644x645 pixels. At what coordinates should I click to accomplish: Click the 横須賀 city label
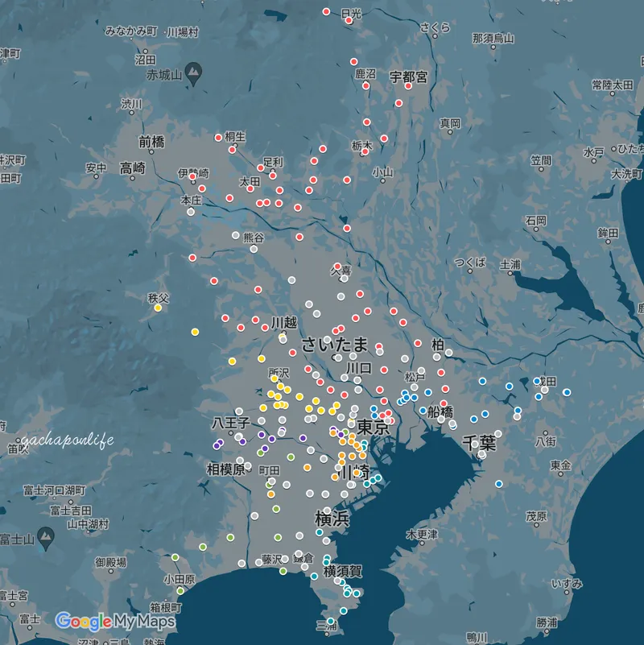[343, 571]
